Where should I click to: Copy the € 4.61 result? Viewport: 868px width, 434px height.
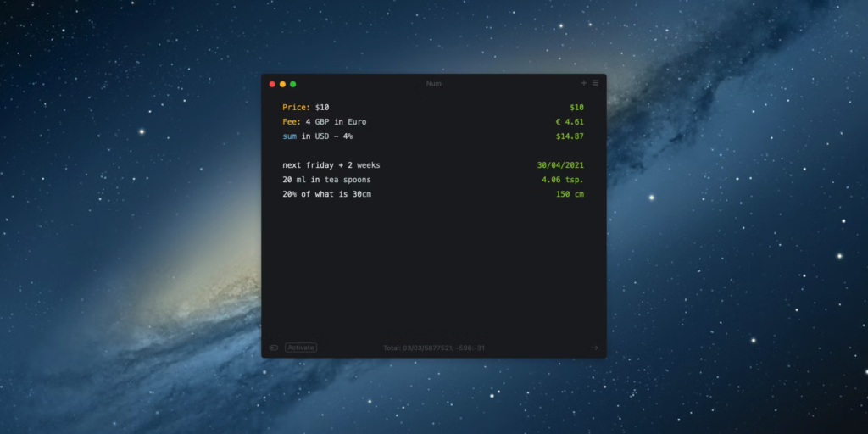pyautogui.click(x=570, y=122)
